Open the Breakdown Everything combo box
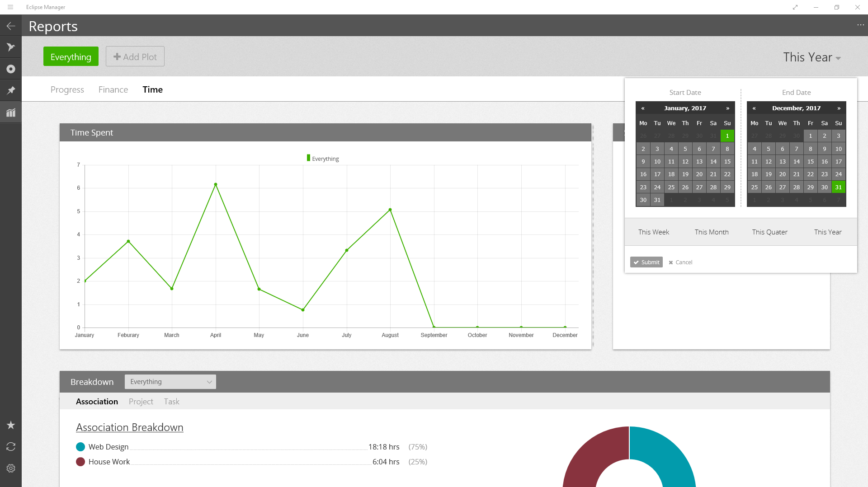 170,382
